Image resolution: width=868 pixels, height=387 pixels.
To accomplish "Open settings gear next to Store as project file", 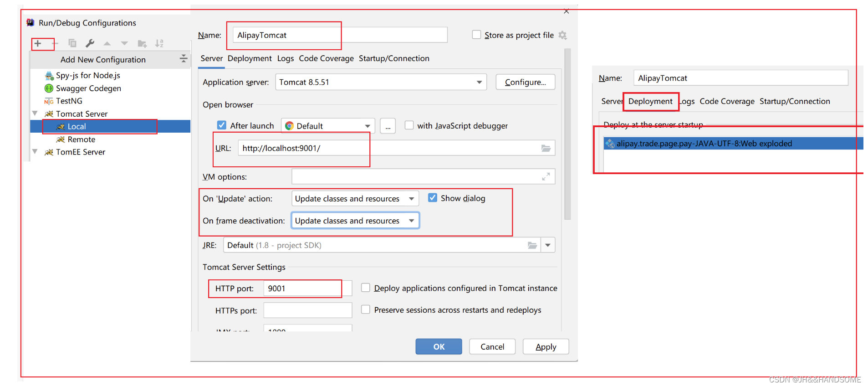I will pos(563,35).
